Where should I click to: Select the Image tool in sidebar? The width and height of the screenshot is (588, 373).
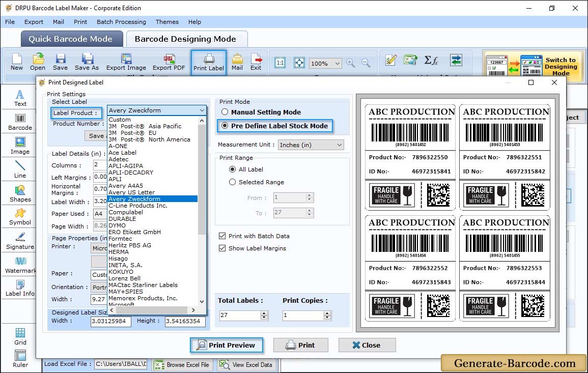pos(20,146)
